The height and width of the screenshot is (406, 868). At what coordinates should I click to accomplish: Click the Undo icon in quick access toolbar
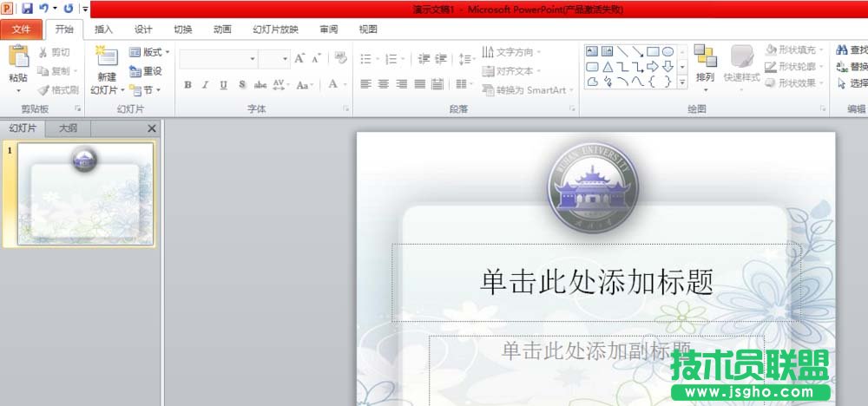(44, 9)
